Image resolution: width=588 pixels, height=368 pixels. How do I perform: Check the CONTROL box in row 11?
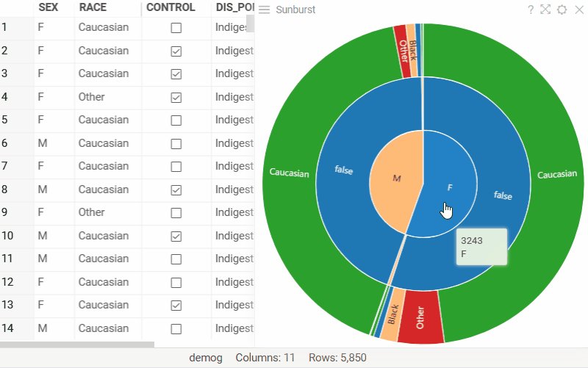point(176,259)
